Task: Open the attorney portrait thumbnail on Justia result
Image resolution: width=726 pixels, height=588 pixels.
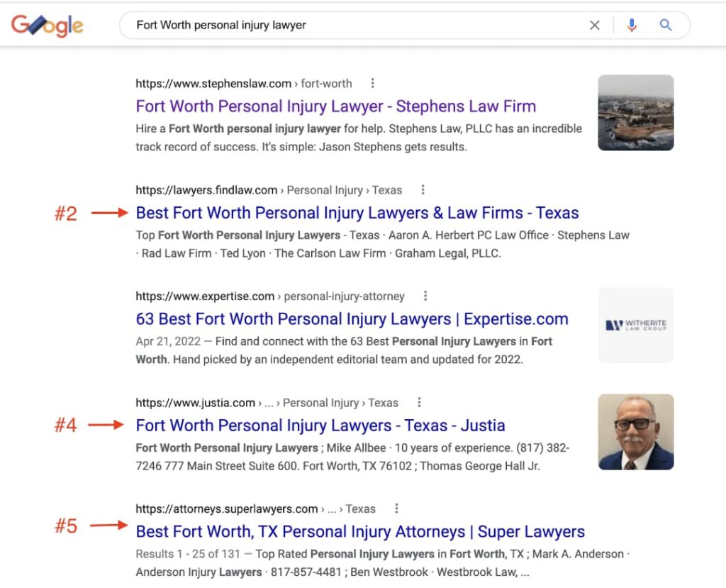Action: point(636,432)
